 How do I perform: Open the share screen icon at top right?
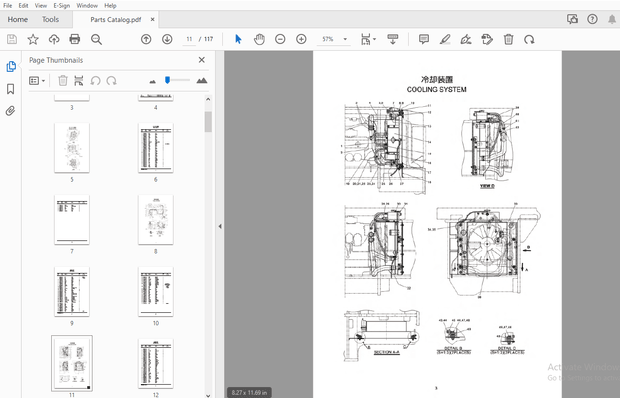pos(572,19)
